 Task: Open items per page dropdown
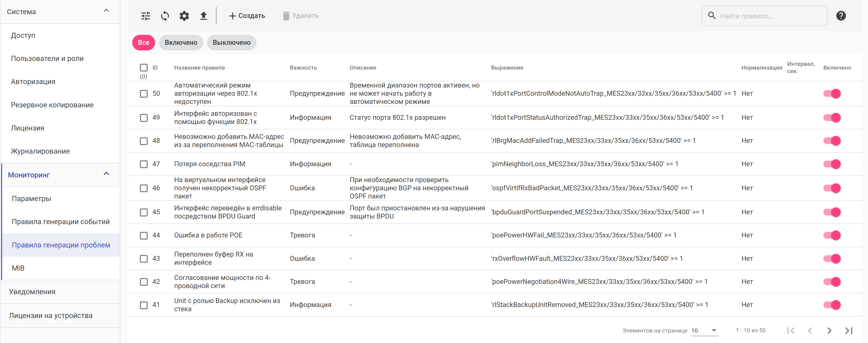click(x=704, y=331)
